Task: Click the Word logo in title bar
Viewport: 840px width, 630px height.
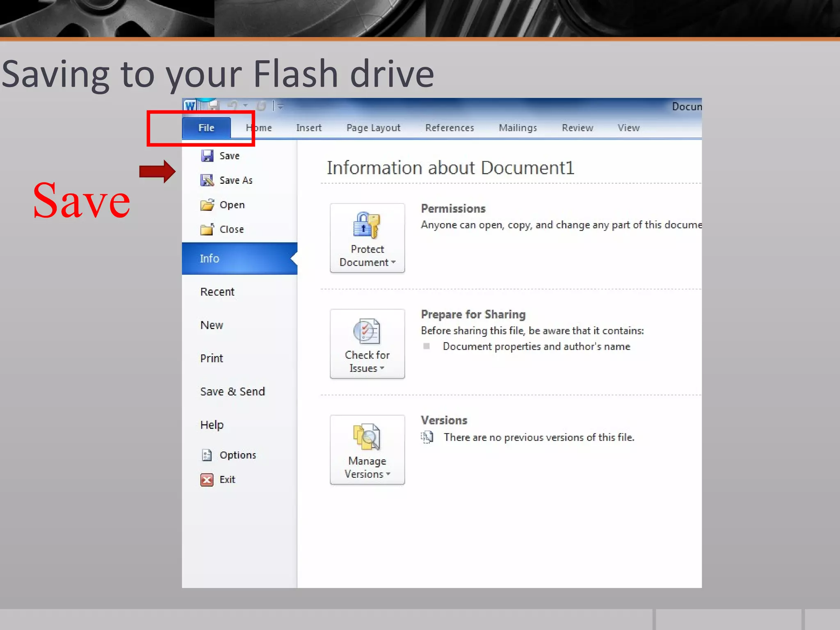Action: (x=190, y=106)
